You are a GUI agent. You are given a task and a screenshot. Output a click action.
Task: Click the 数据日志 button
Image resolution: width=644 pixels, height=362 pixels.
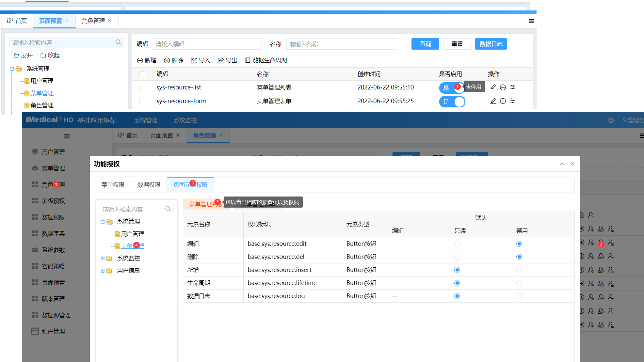point(491,44)
